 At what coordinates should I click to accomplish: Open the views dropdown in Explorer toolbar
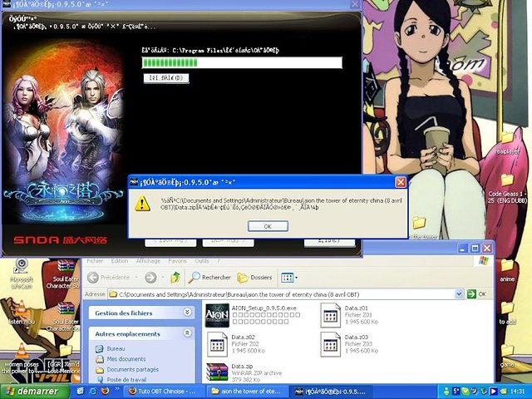pos(288,278)
